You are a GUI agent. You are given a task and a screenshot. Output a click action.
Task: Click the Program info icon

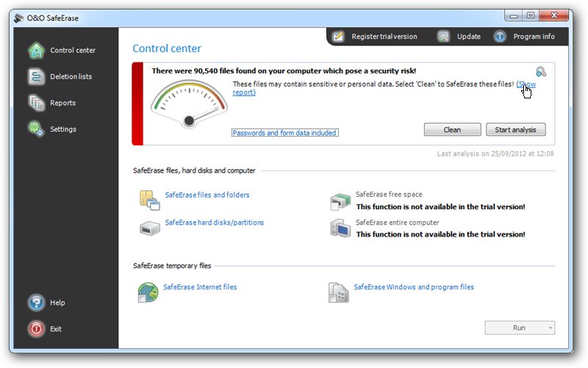500,36
